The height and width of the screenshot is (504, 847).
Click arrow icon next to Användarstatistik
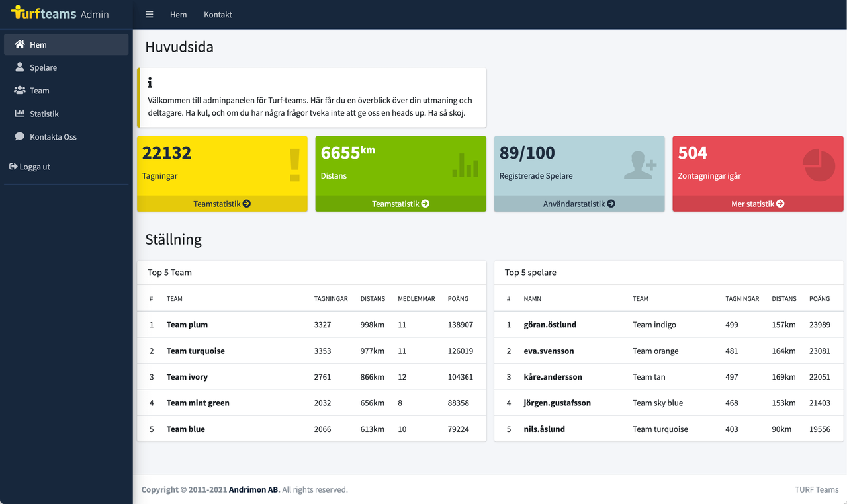pyautogui.click(x=611, y=204)
